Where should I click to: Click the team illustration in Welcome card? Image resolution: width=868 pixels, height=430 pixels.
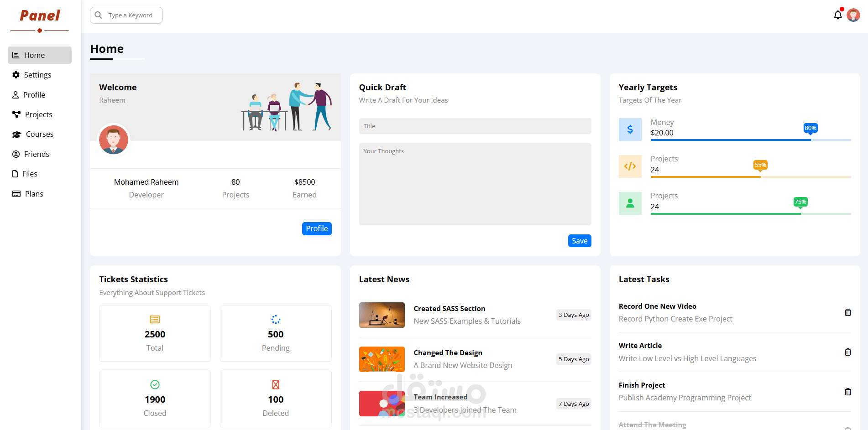point(287,107)
